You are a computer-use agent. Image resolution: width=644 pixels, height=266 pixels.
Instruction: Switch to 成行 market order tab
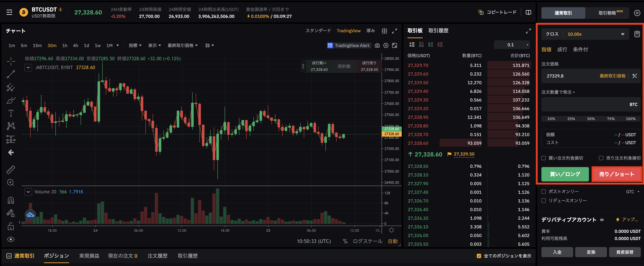[x=562, y=50]
